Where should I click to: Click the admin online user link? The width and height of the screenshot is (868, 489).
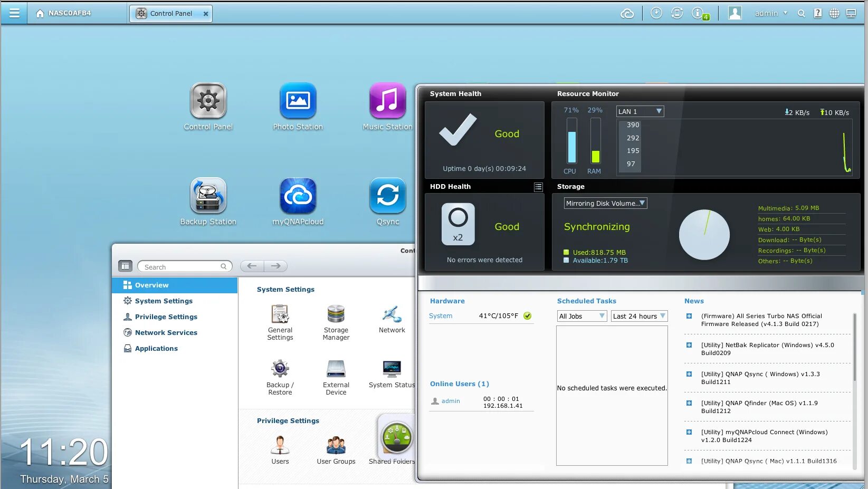pyautogui.click(x=451, y=401)
